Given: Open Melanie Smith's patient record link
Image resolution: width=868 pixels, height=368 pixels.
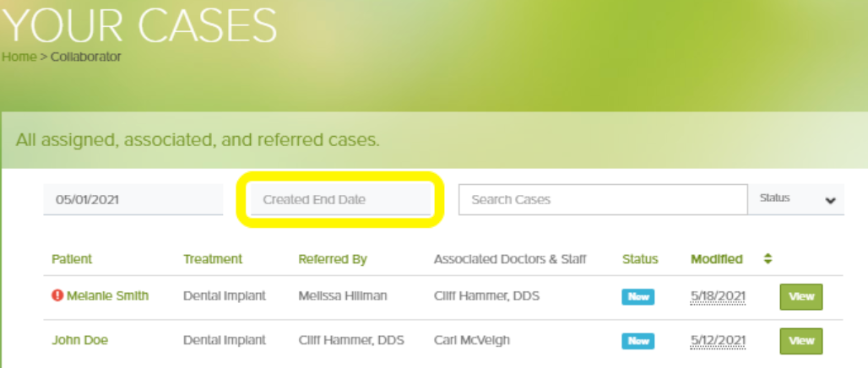Looking at the screenshot, I should 107,295.
